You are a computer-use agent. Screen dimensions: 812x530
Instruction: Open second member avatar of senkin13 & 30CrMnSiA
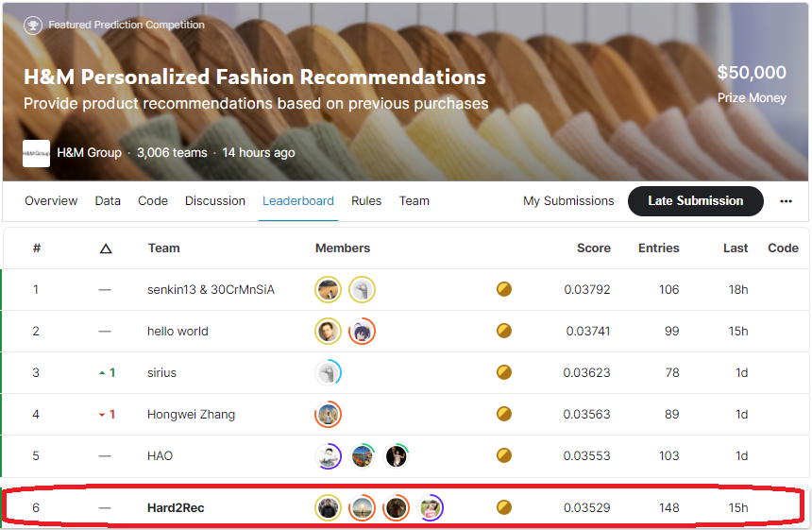click(x=362, y=290)
